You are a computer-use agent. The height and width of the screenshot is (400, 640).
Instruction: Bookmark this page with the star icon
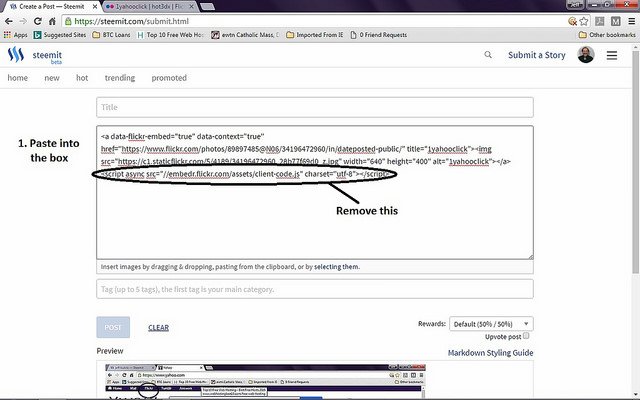(584, 21)
